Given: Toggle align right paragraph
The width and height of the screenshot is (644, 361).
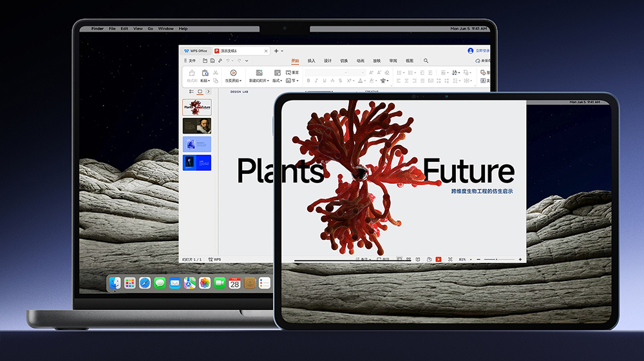Looking at the screenshot, I should (414, 81).
